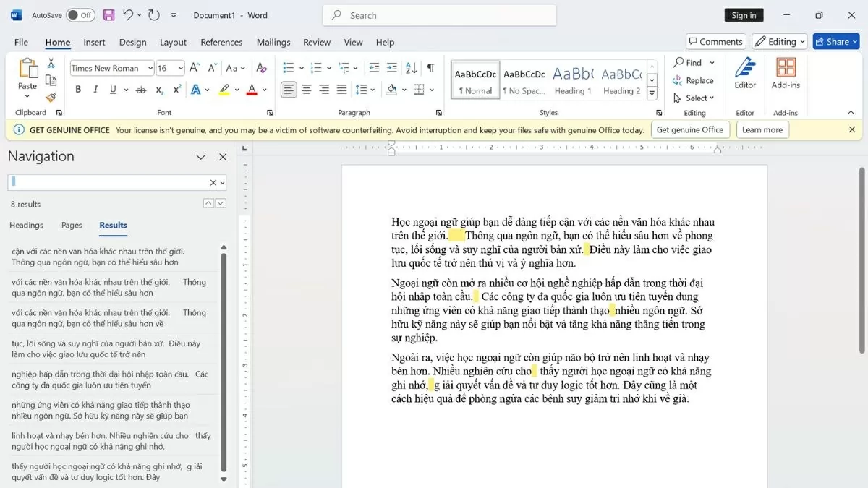Image resolution: width=868 pixels, height=488 pixels.
Task: Switch to the Layout ribbon tab
Action: [173, 42]
